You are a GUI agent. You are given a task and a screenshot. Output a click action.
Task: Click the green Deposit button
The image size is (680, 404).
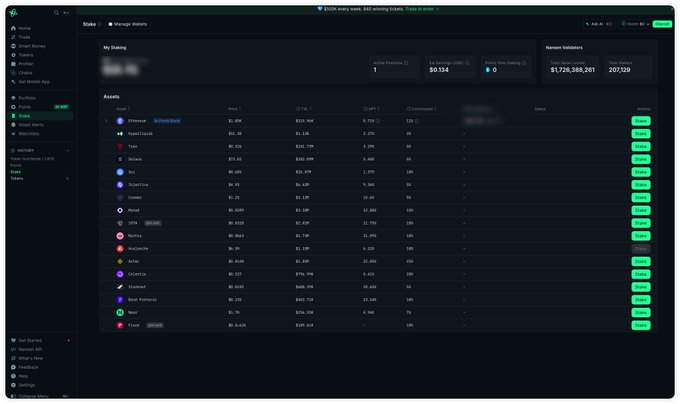(x=662, y=24)
